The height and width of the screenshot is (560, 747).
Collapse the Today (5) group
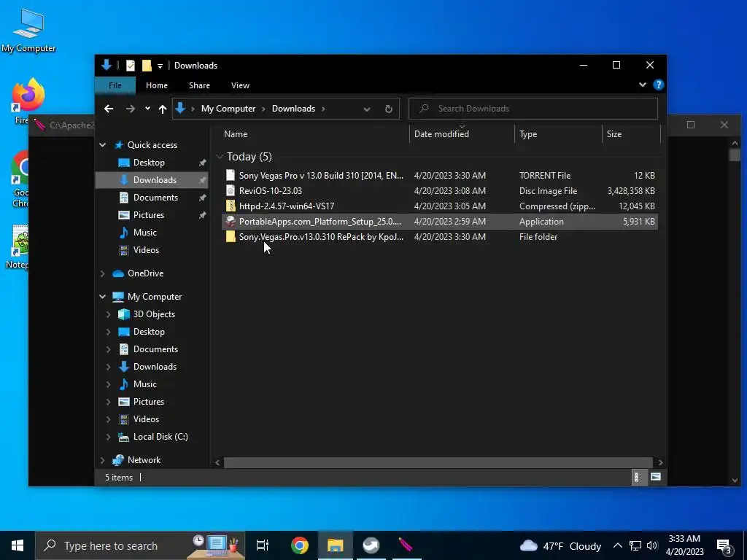(x=220, y=156)
